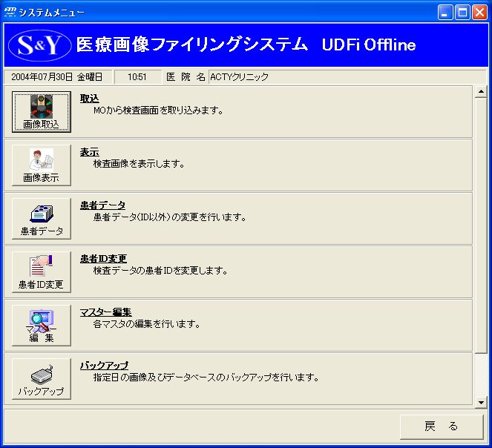Open the 患者ID変更 icon button
The height and width of the screenshot is (448, 492).
(42, 272)
